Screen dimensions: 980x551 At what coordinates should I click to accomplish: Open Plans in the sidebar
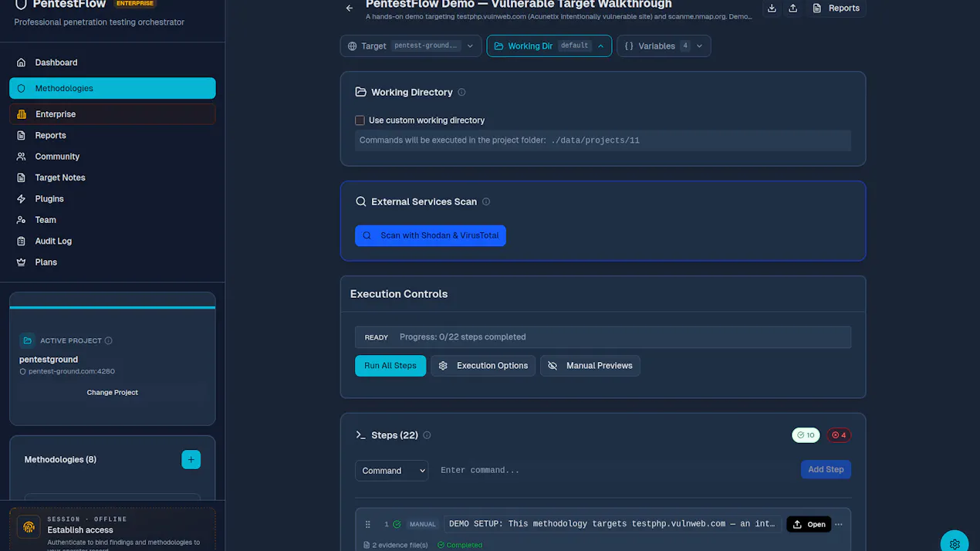[112, 262]
